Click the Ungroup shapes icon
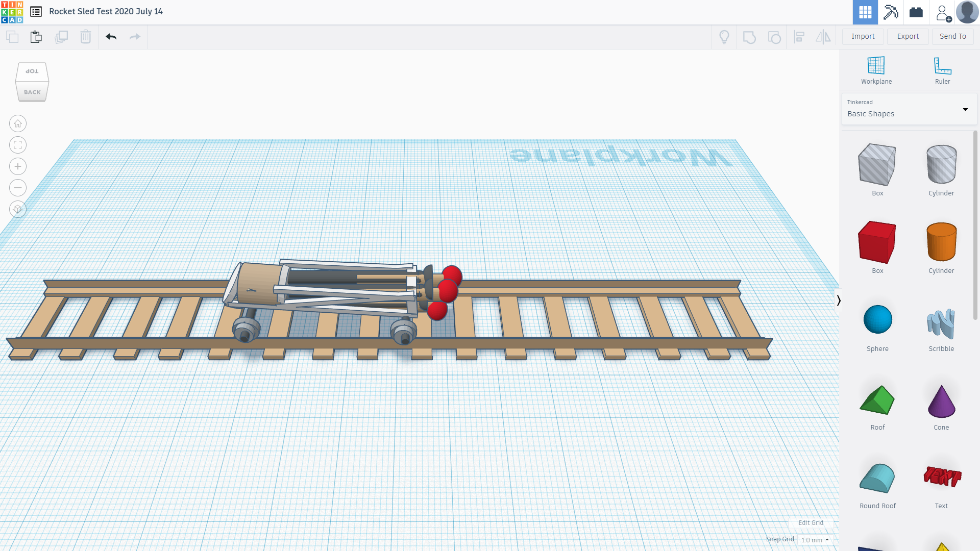The height and width of the screenshot is (551, 980). click(774, 37)
